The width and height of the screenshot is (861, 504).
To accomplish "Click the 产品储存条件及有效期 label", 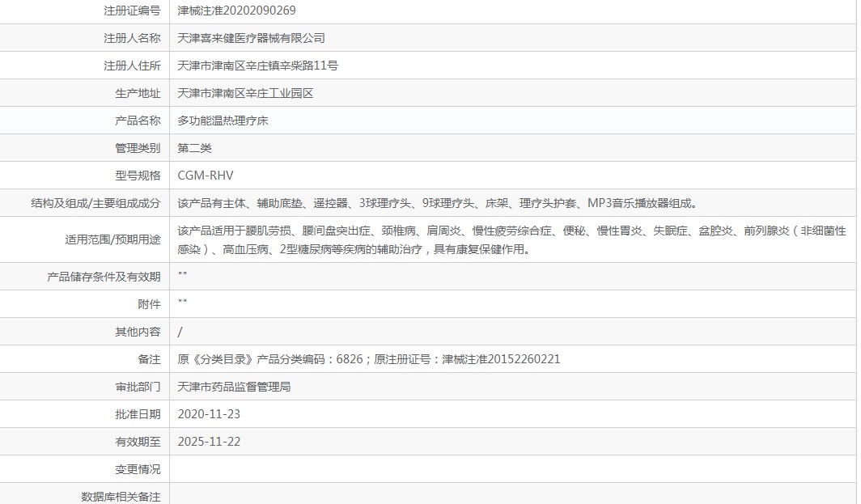I will click(x=104, y=276).
